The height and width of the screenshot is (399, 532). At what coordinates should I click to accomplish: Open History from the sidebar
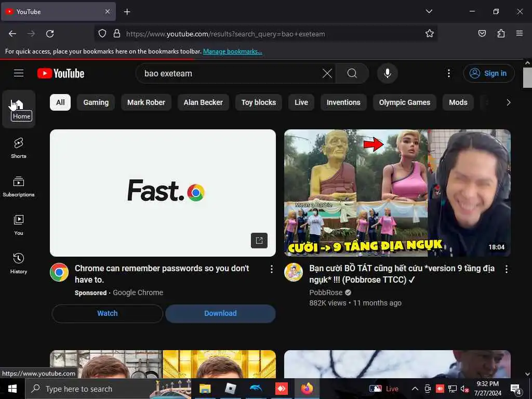coord(19,263)
